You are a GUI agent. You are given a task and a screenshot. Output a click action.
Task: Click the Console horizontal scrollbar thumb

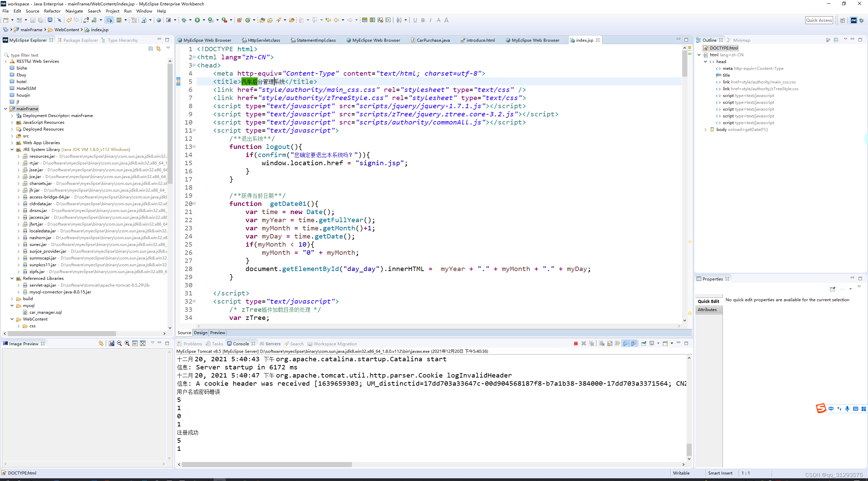point(267,464)
